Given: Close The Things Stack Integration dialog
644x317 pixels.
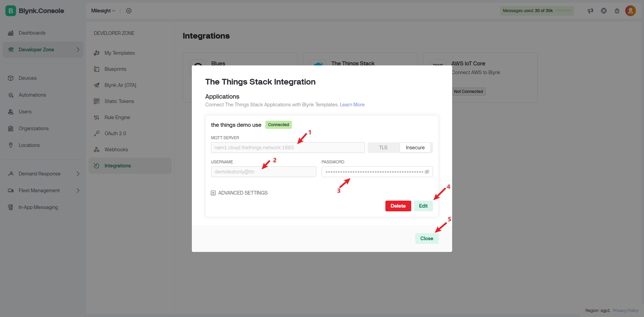Looking at the screenshot, I should pos(427,239).
